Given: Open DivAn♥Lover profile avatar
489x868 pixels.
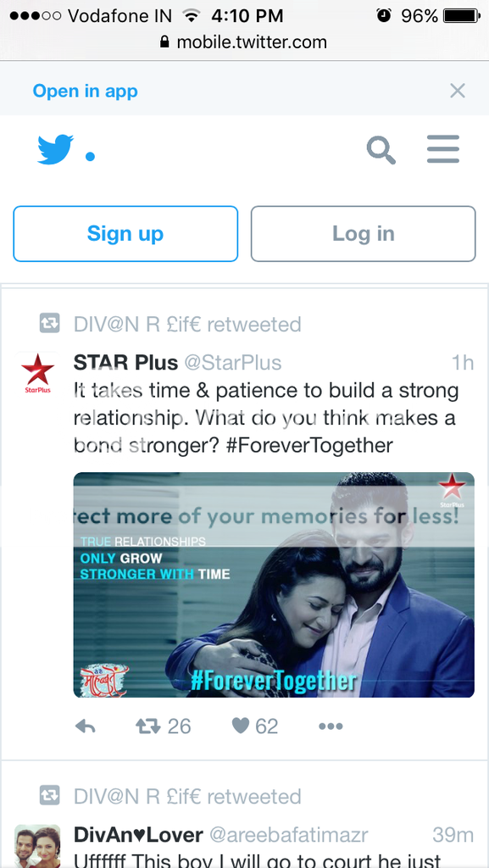Looking at the screenshot, I should coord(37,847).
